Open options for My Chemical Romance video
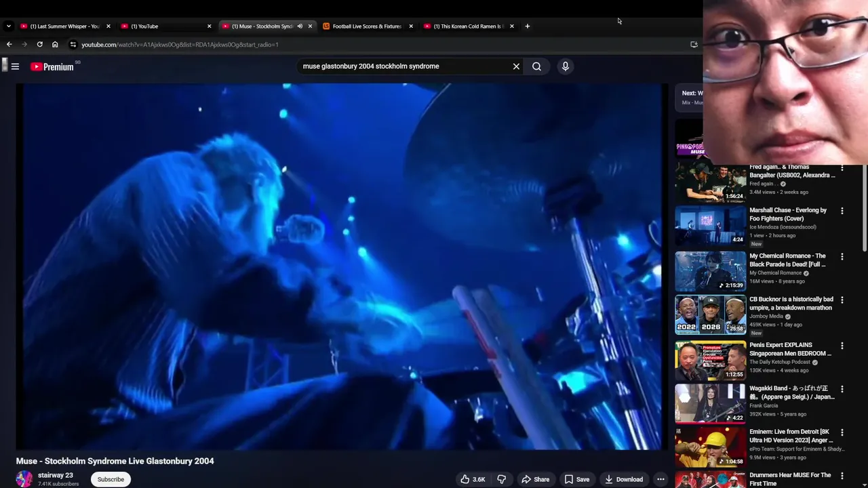Screen dimensions: 868x488 coord(842,257)
